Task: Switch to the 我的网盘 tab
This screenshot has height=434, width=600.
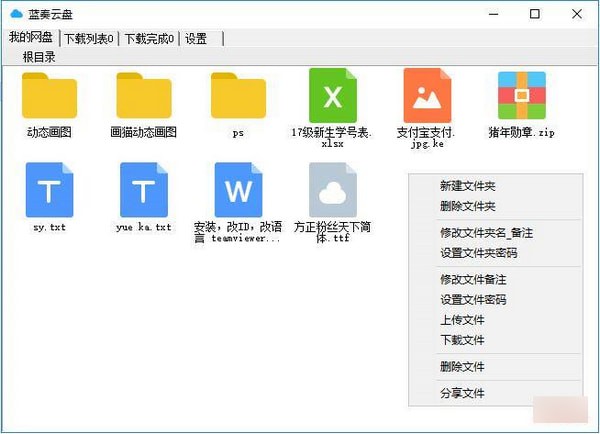Action: tap(31, 38)
